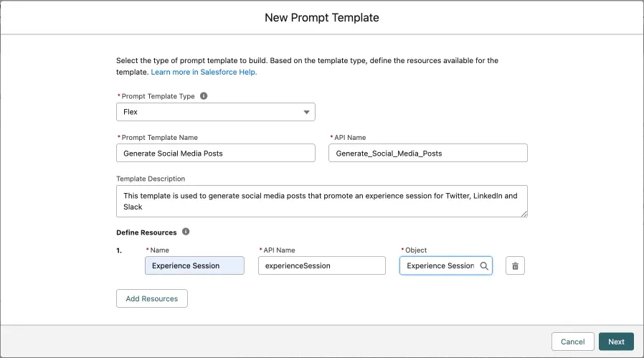Click the Prompt Template Name label
The image size is (644, 358).
[x=159, y=137]
